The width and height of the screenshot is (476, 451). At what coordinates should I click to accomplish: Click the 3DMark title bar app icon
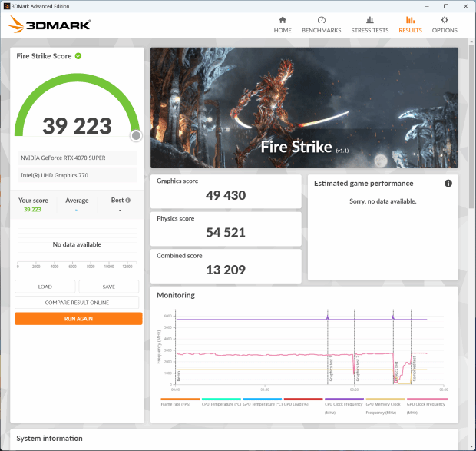pos(6,6)
